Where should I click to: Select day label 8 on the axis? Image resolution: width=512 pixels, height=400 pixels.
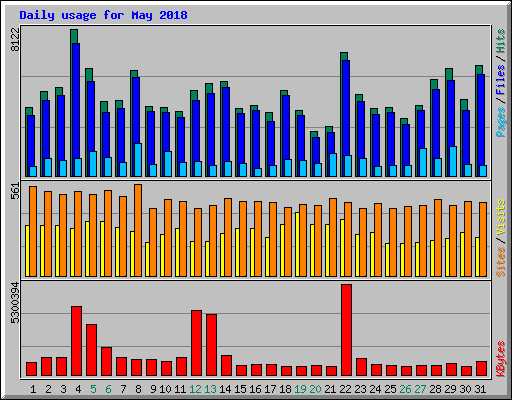tap(138, 389)
